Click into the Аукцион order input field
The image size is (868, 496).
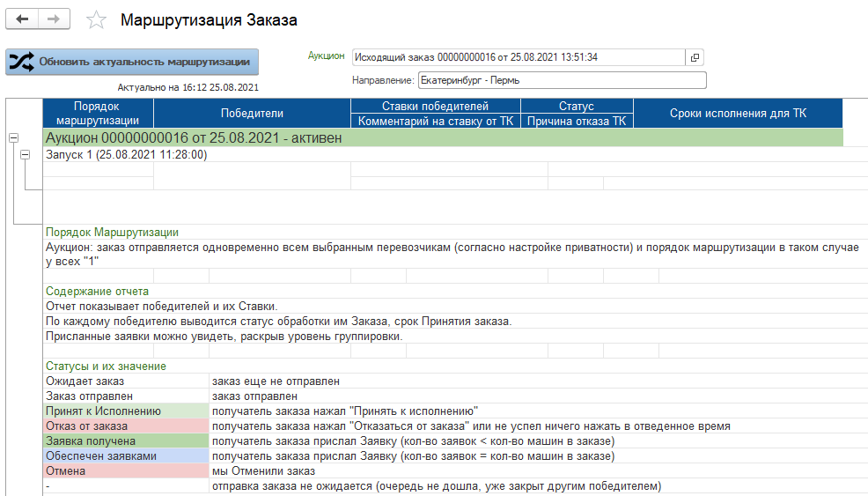[x=519, y=57]
